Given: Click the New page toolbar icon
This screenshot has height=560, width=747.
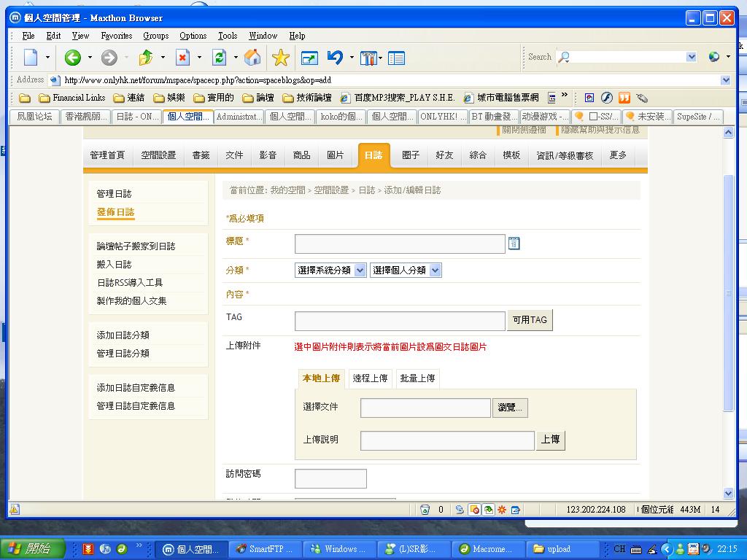Looking at the screenshot, I should [x=31, y=58].
